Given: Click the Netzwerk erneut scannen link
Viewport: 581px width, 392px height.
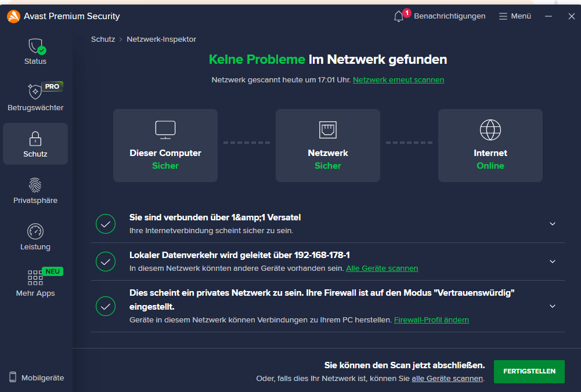Looking at the screenshot, I should [398, 80].
